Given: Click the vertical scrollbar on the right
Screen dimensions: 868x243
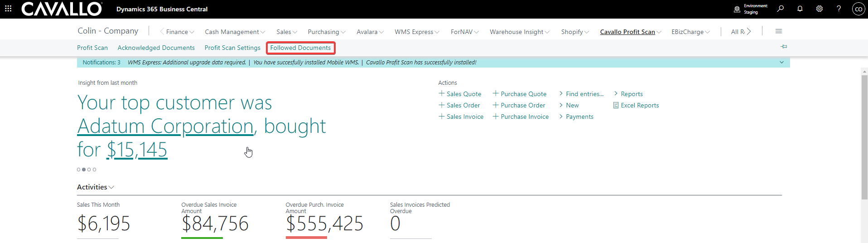Looking at the screenshot, I should tap(864, 136).
